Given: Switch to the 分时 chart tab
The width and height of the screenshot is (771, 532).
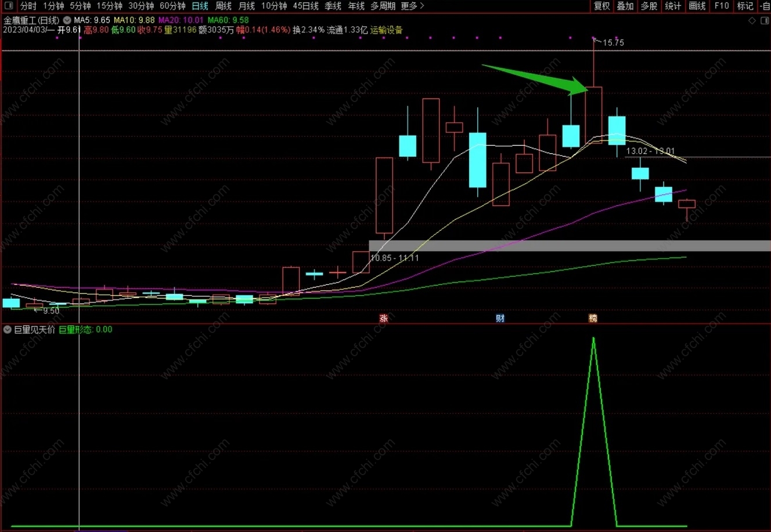Looking at the screenshot, I should (28, 6).
